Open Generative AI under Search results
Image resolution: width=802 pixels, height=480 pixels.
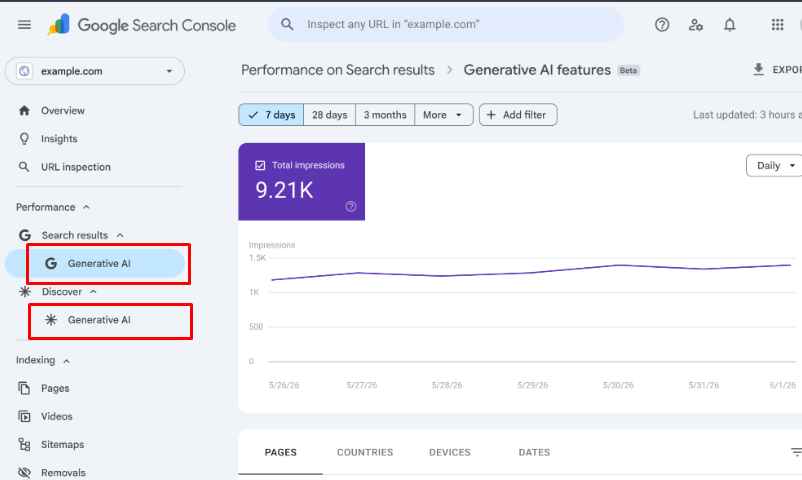(95, 264)
